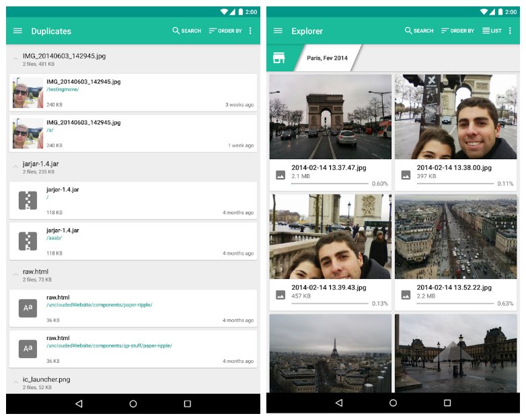Tap Android Back button under Explorer screen
The width and height of the screenshot is (526, 420).
(339, 403)
